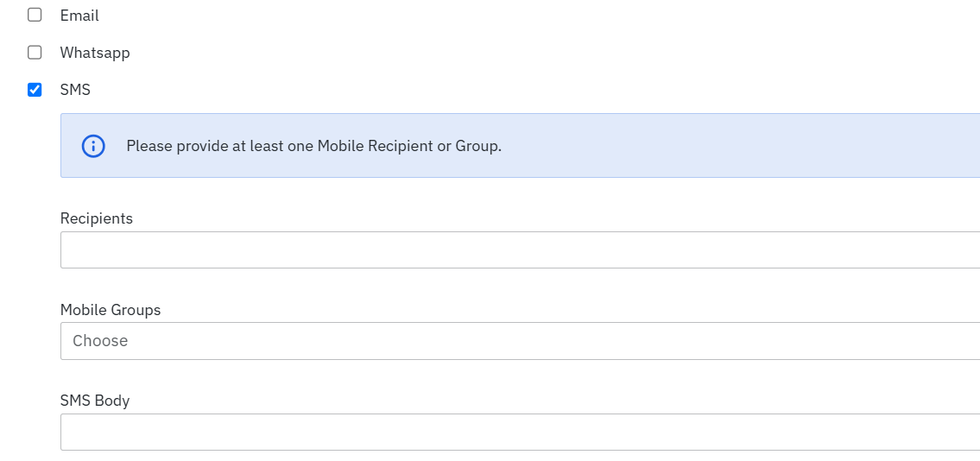Image resolution: width=980 pixels, height=461 pixels.
Task: Click the SMS option label
Action: click(75, 90)
